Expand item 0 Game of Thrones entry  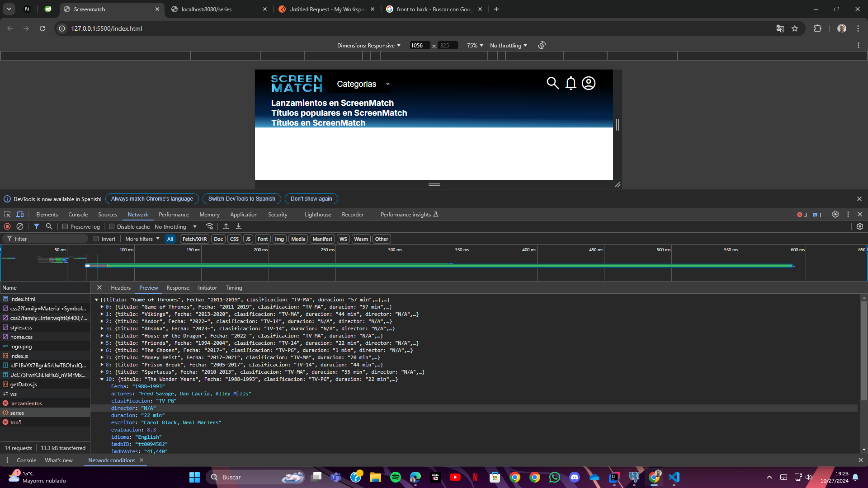102,307
